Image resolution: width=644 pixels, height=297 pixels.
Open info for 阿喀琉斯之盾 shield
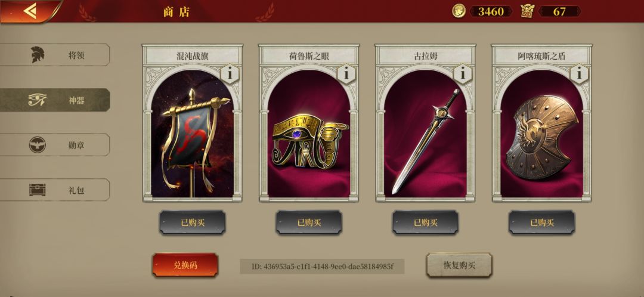tap(579, 74)
